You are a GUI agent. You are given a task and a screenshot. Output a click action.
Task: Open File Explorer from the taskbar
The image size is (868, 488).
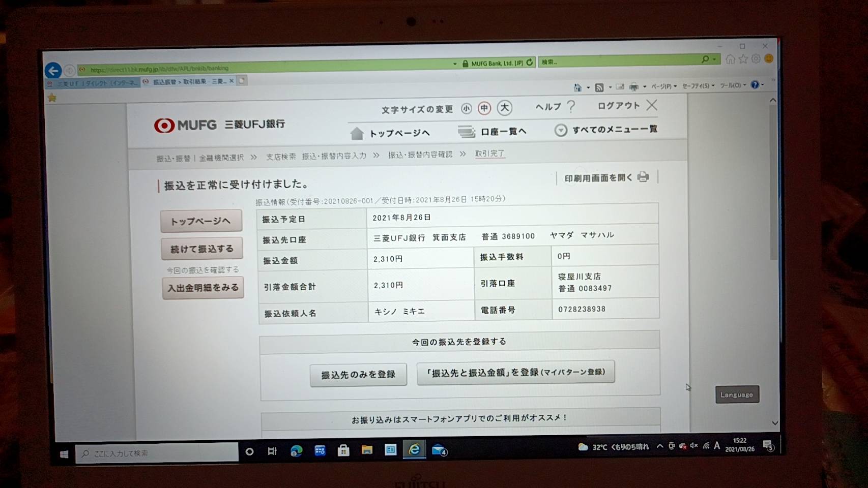367,450
